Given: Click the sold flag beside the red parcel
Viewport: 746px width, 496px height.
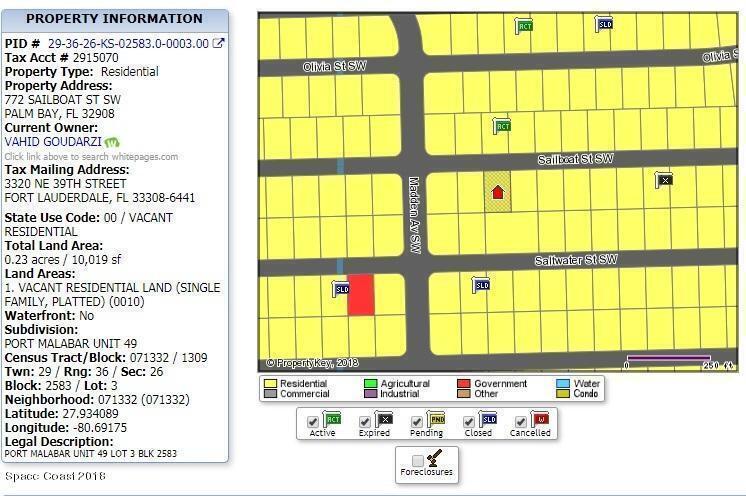Looking at the screenshot, I should coord(341,289).
